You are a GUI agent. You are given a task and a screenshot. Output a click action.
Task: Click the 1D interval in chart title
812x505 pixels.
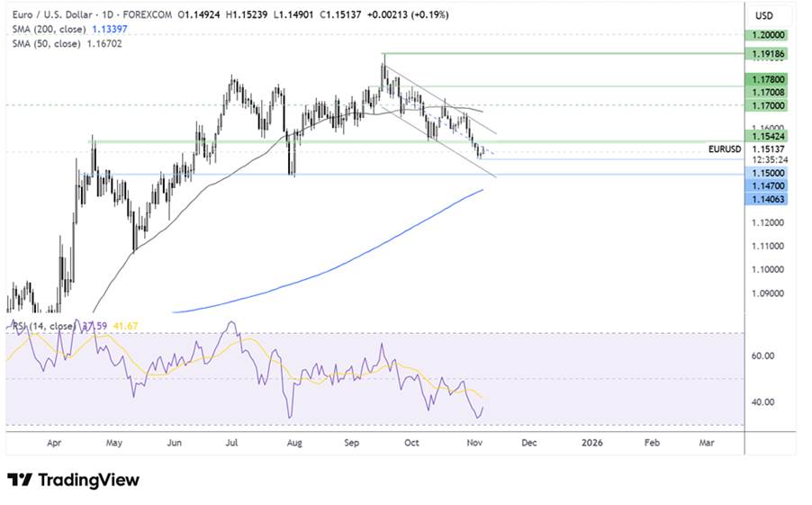[x=119, y=15]
